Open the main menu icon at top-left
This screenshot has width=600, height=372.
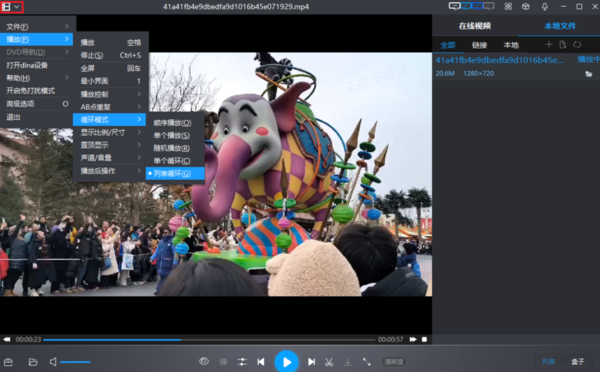click(x=11, y=7)
